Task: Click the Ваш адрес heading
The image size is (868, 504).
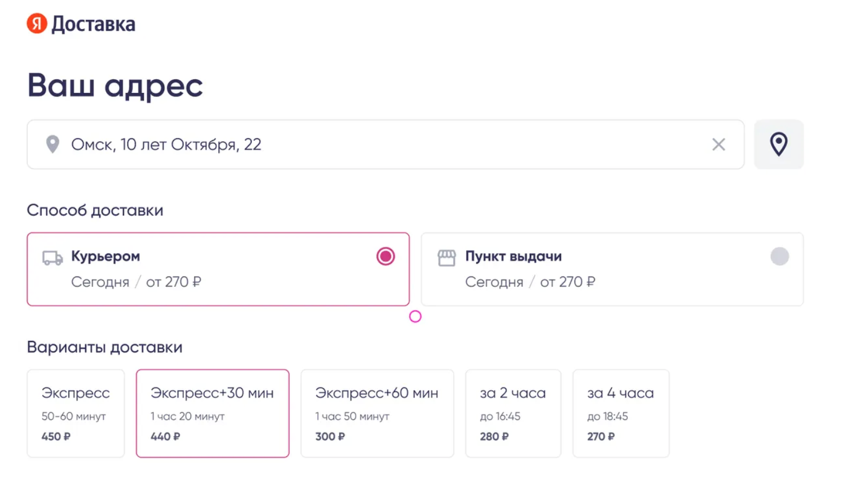Action: (115, 85)
